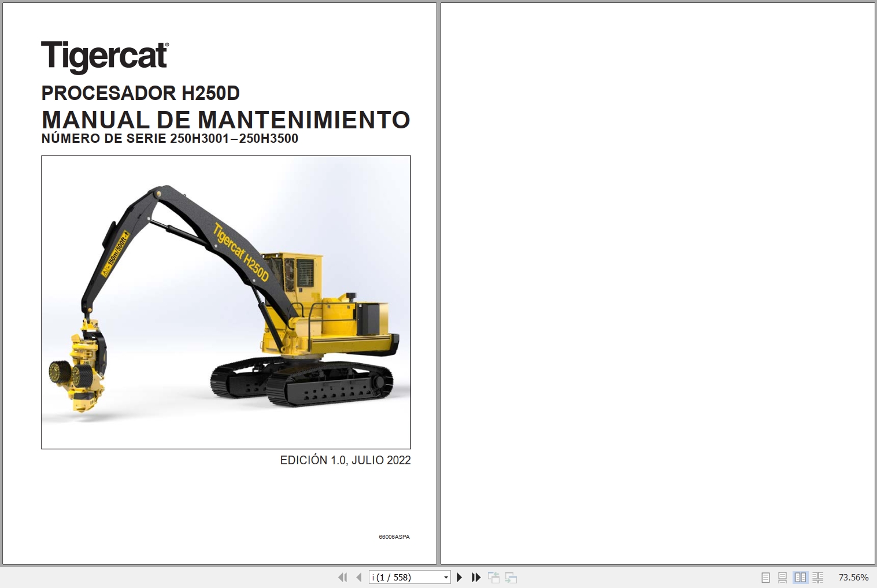Image resolution: width=877 pixels, height=588 pixels.
Task: Click the EDICIÓN 1.0, JULIO 2022 text
Action: point(345,460)
